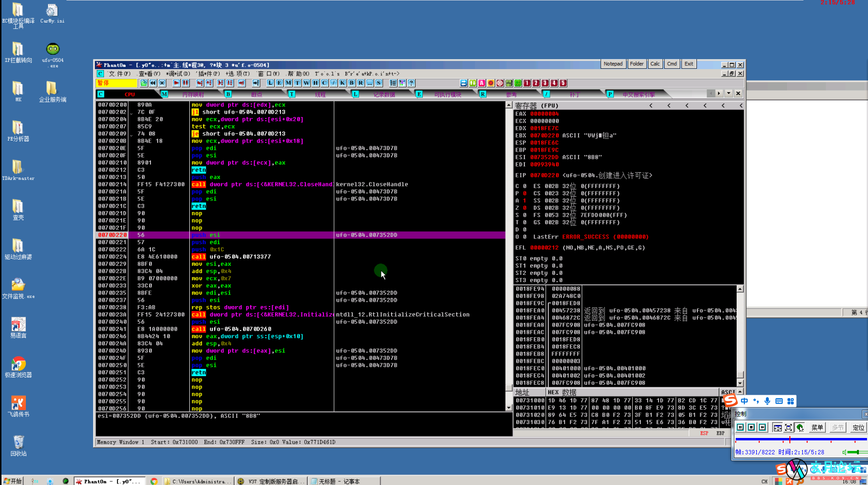Open Source window with the S icon
Screen dimensions: 868x485
click(379, 83)
